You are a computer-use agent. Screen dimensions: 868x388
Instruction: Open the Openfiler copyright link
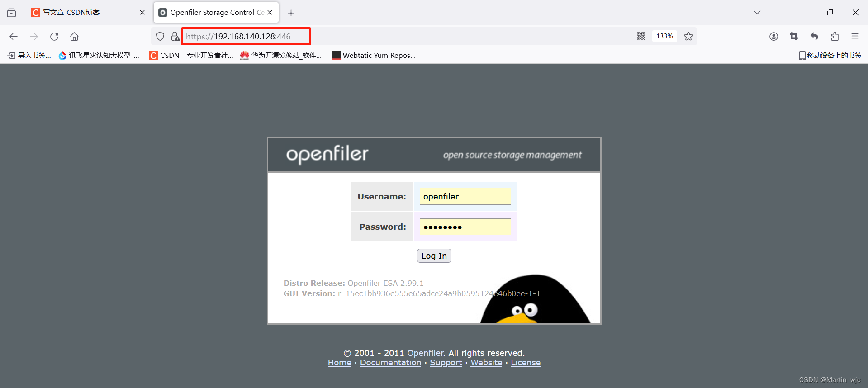pyautogui.click(x=425, y=353)
